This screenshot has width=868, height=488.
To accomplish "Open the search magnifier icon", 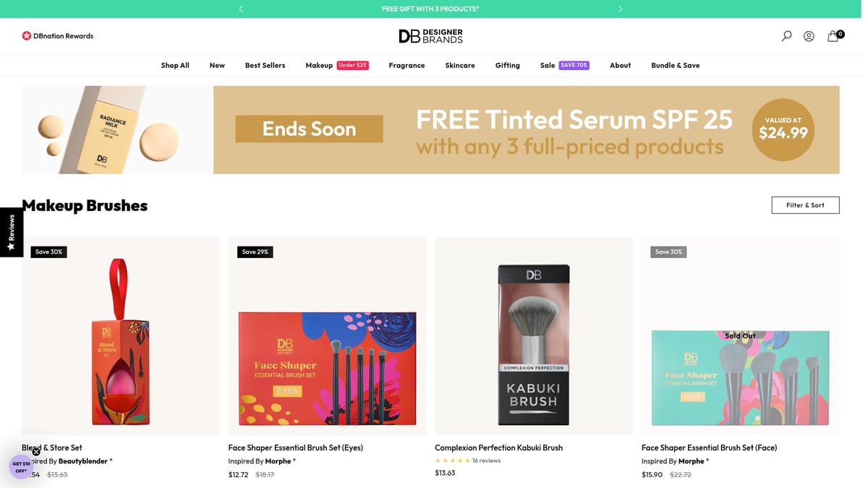I will coord(786,36).
